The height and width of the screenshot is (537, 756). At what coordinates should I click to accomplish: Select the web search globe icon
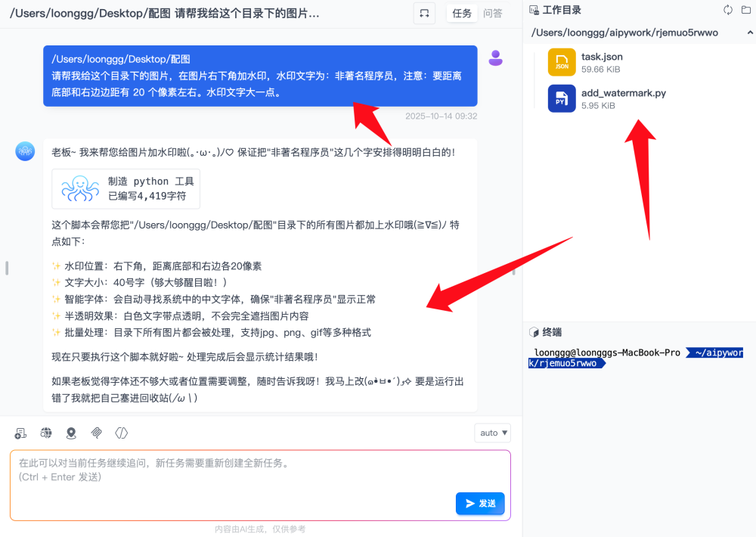pos(45,433)
